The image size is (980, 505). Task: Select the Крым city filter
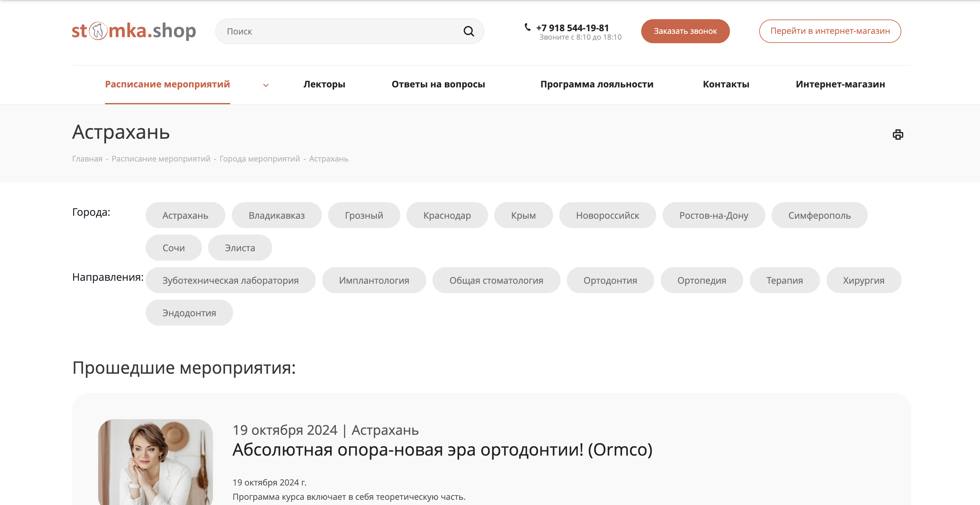coord(523,215)
